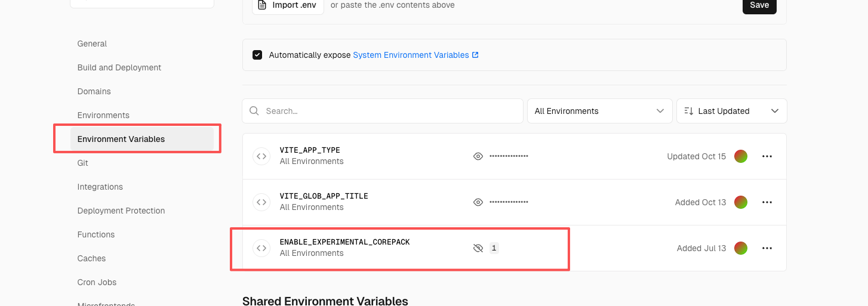Click the code icon beside VITE_APP_TYPE
The image size is (868, 306).
pyautogui.click(x=261, y=156)
